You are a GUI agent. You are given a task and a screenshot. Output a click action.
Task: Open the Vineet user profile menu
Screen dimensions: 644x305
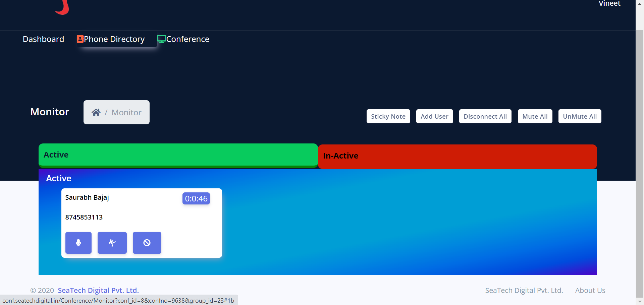(609, 3)
